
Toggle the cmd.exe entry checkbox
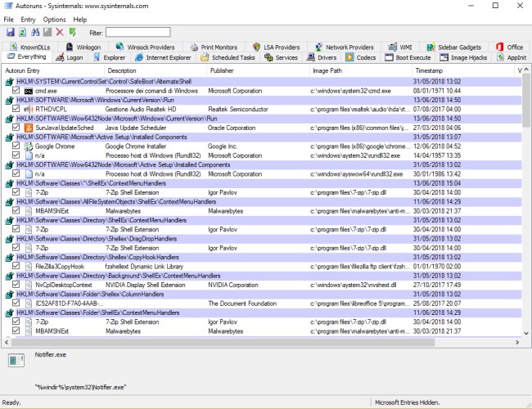point(16,90)
